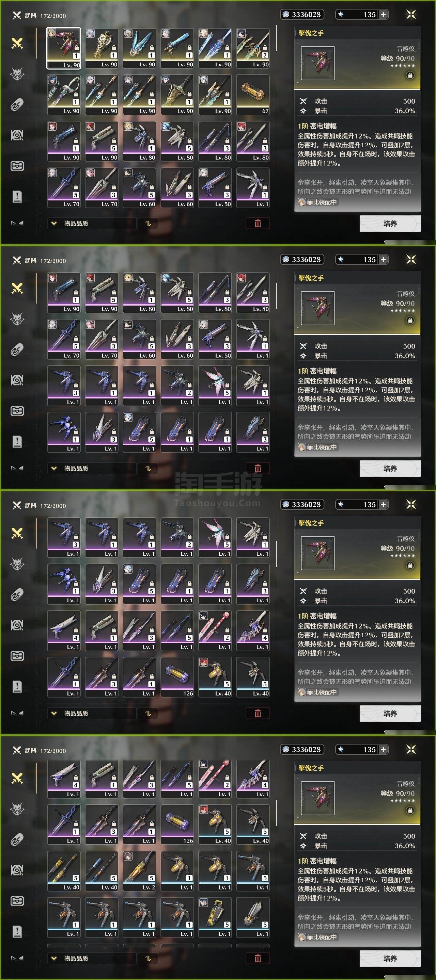Click the 培养 button in the last screenshot
Screen dimensions: 436x980
click(x=390, y=959)
